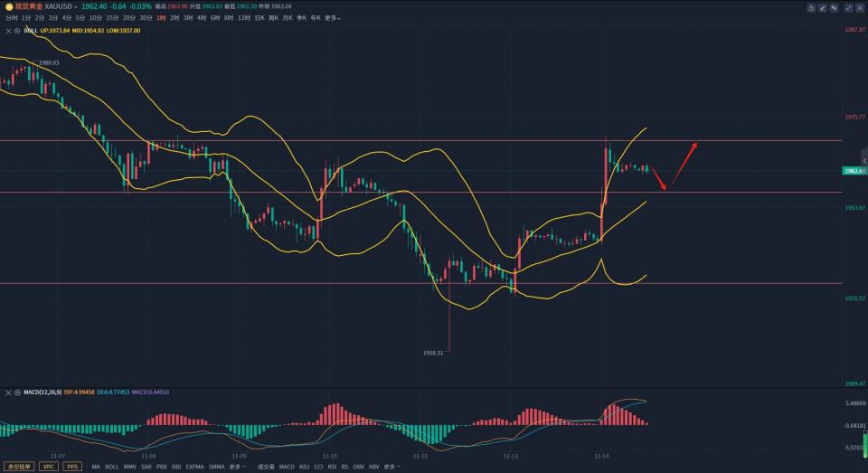Click the gold coin symbol icon

pos(8,6)
